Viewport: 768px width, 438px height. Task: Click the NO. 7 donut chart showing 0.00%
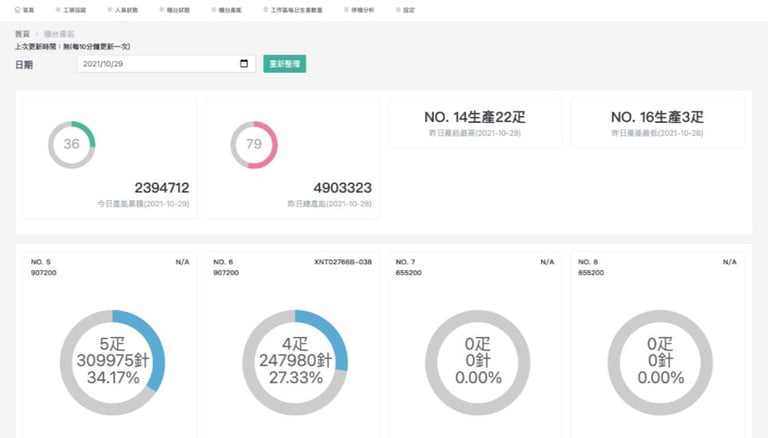point(478,362)
